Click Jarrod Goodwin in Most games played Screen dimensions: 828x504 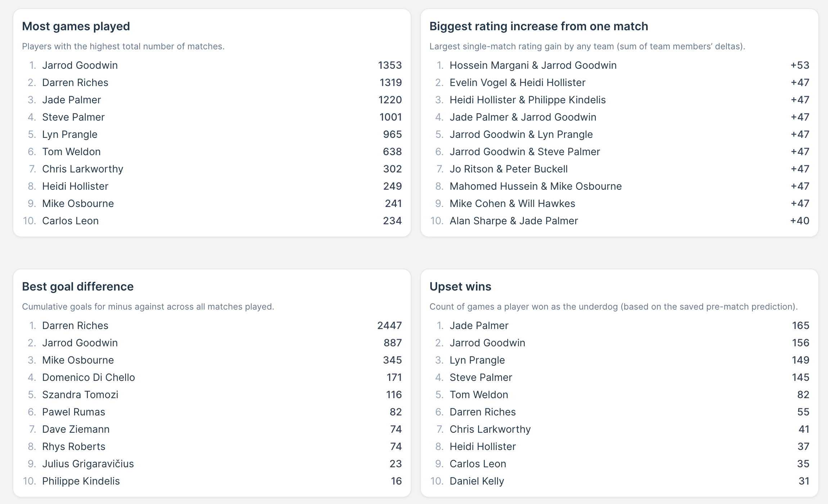80,65
